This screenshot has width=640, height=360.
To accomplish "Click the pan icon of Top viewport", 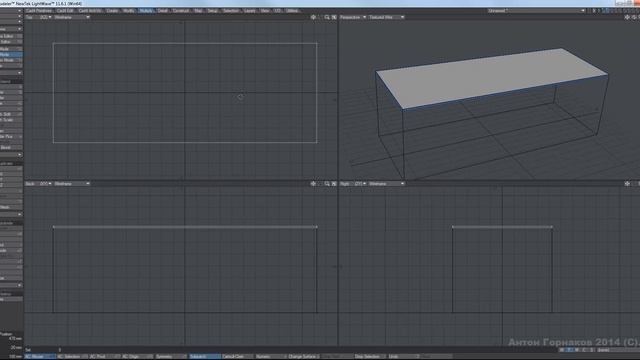I will click(x=313, y=18).
